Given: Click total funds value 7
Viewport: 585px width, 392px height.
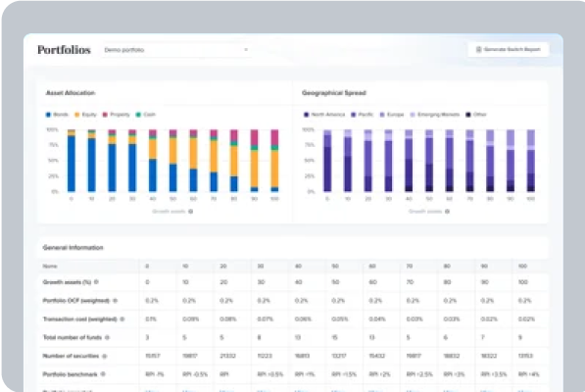Looking at the screenshot, I should 483,337.
